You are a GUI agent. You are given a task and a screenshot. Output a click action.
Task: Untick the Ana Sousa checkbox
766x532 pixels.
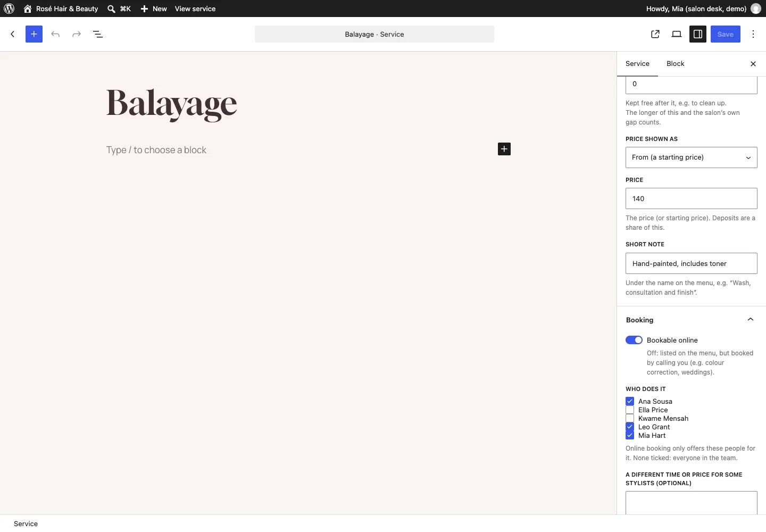(x=630, y=401)
